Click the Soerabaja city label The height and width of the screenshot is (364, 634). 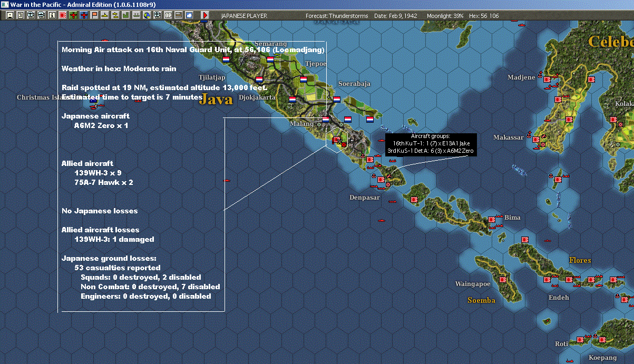(x=354, y=83)
